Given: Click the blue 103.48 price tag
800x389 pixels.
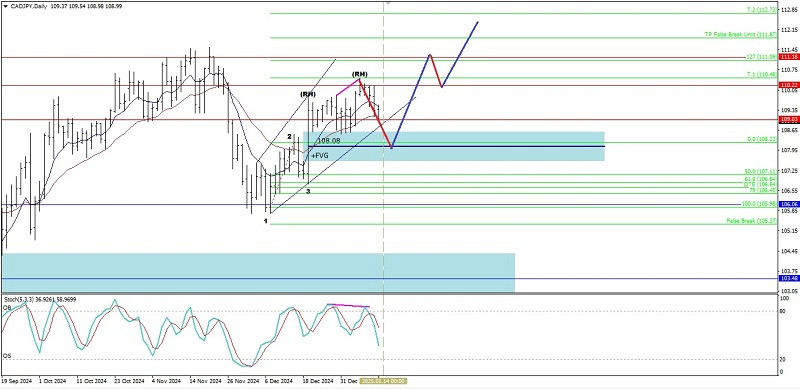Looking at the screenshot, I should pos(789,278).
